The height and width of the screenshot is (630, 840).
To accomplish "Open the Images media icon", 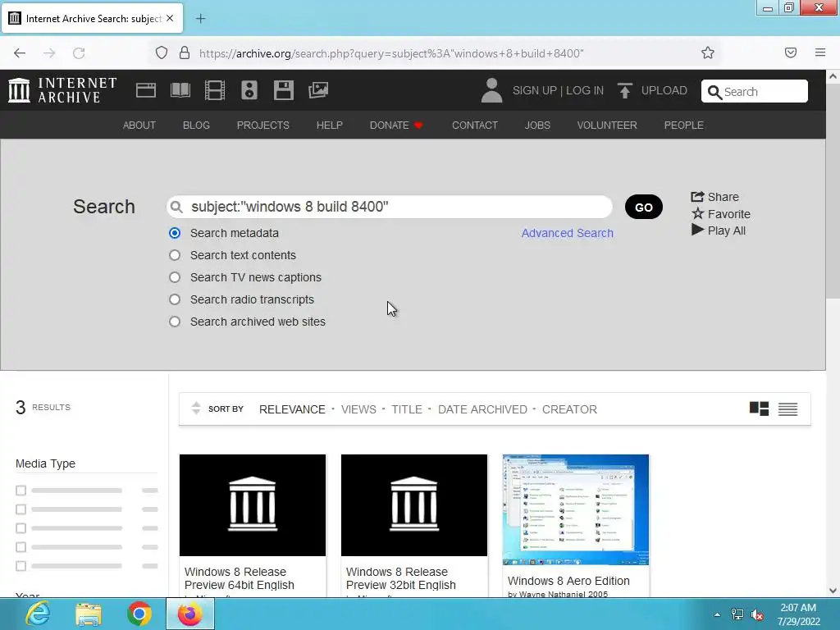I will click(318, 90).
